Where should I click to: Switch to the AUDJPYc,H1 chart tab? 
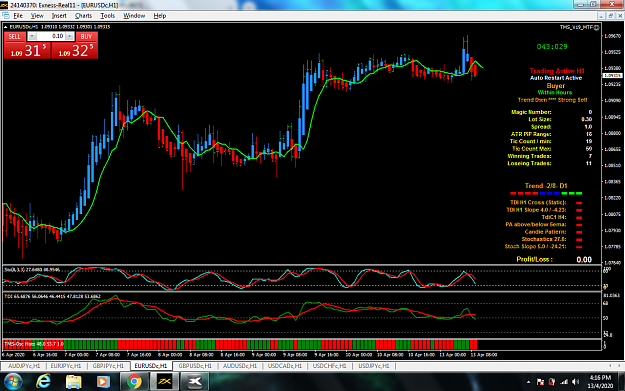pyautogui.click(x=24, y=366)
